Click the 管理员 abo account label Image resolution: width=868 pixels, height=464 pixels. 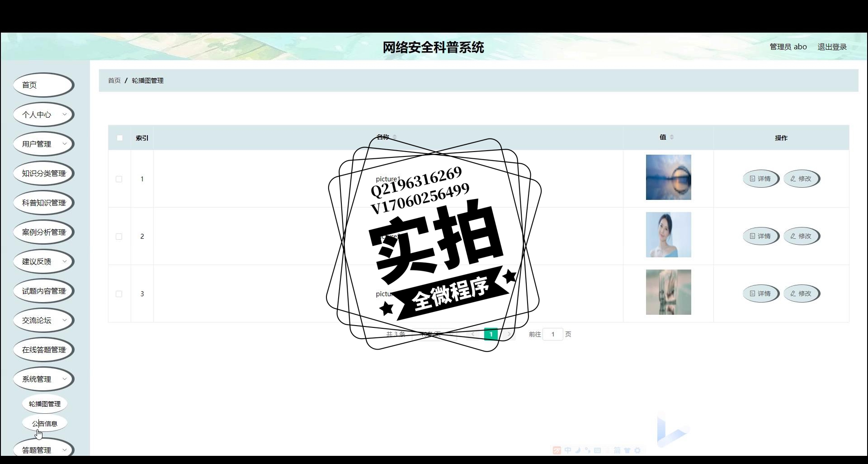click(x=788, y=47)
